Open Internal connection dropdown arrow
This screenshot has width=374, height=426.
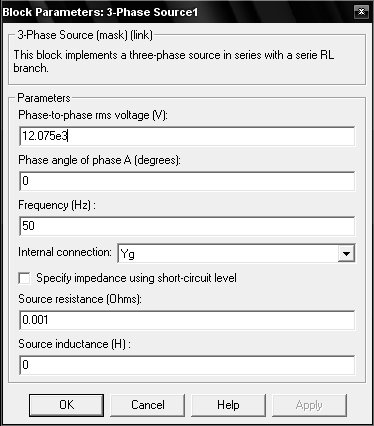[x=346, y=254]
